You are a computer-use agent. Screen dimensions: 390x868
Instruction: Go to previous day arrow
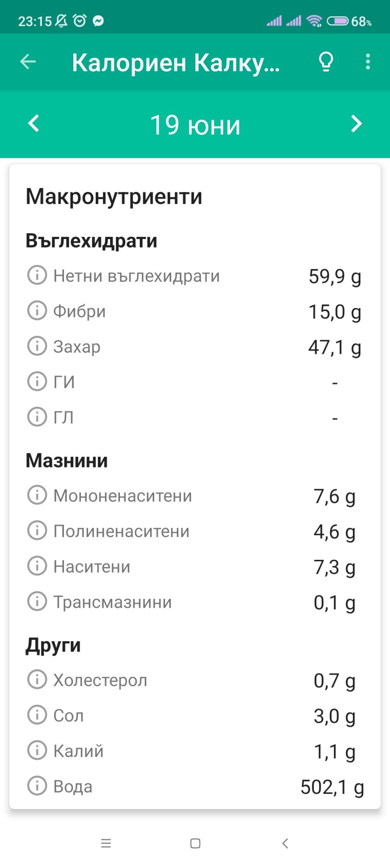[33, 124]
